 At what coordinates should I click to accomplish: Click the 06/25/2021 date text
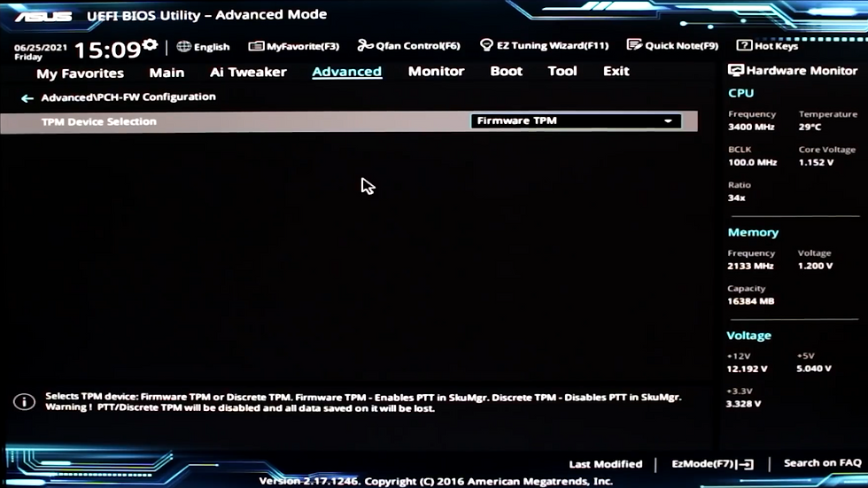(x=41, y=48)
